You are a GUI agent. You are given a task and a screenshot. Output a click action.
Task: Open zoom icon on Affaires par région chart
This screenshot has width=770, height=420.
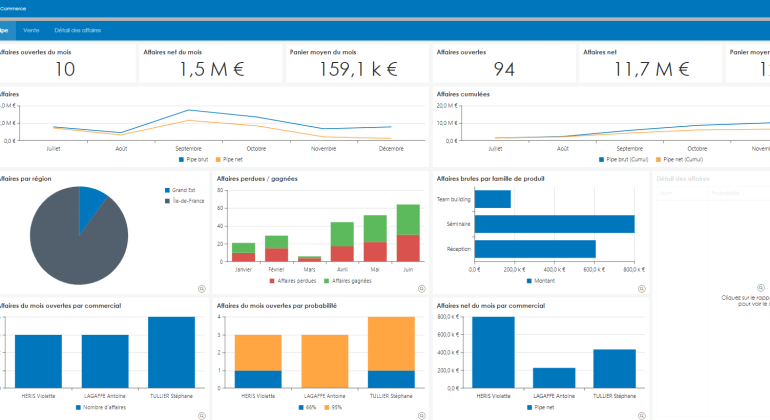tap(202, 289)
